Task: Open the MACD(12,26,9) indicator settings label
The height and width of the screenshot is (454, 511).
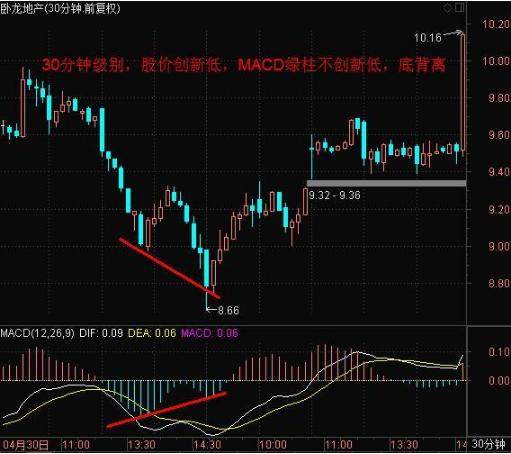Action: tap(37, 333)
